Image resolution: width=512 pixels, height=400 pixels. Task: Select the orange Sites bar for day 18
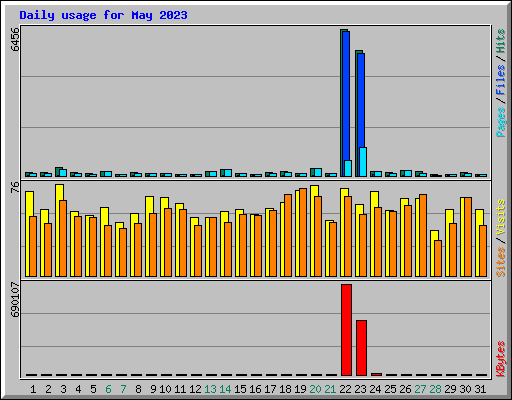coord(288,235)
